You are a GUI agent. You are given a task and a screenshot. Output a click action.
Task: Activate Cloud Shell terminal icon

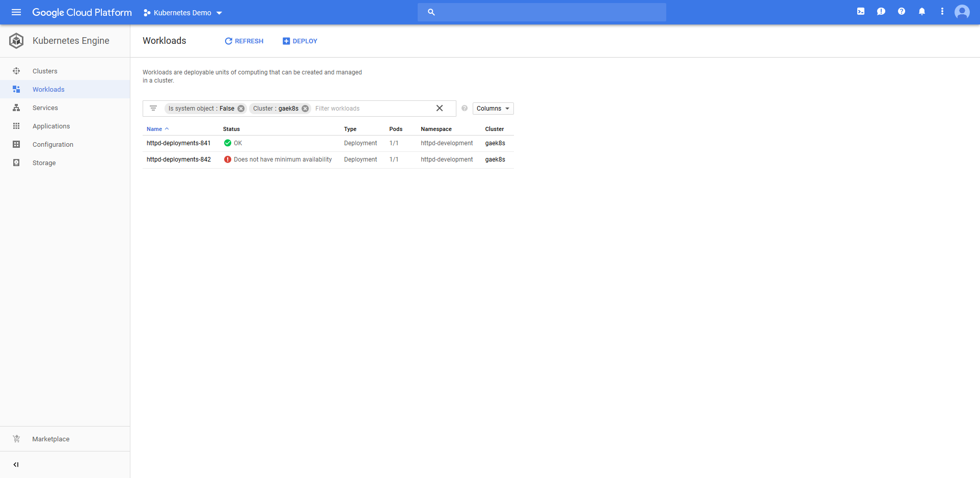861,12
